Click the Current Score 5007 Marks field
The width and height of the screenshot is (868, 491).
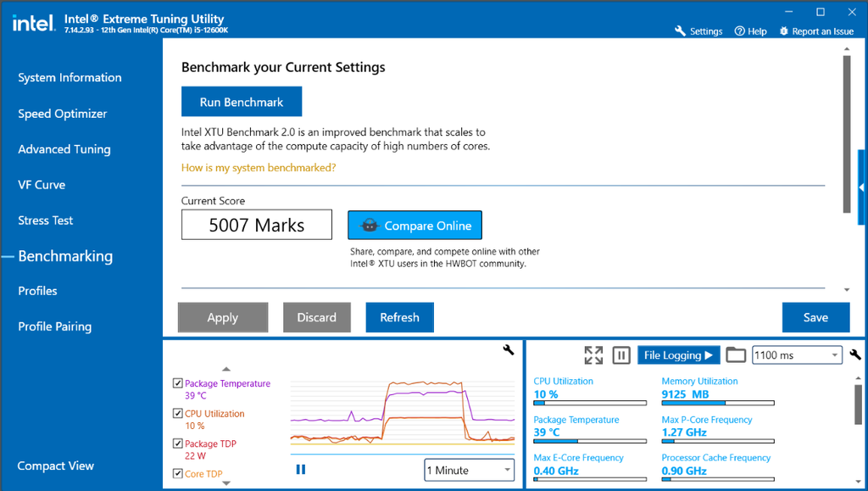[x=257, y=225]
